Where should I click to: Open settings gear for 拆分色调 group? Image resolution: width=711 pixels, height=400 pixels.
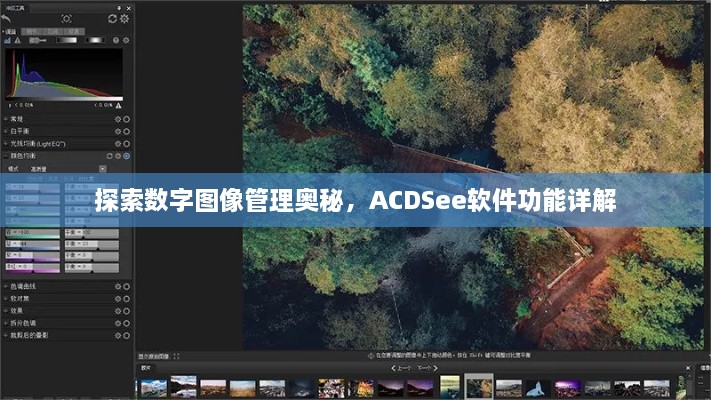118,323
